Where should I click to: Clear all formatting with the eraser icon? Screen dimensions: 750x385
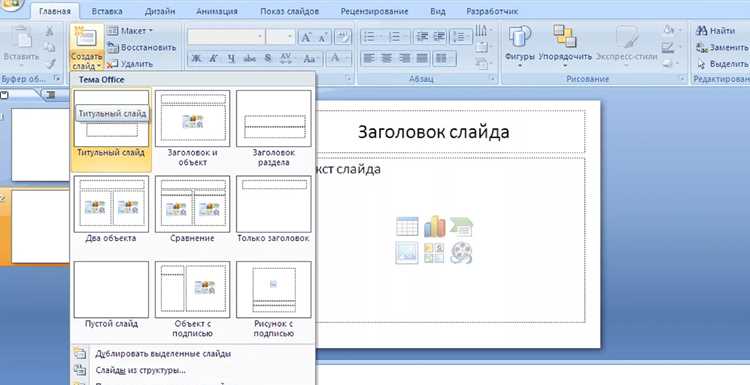point(343,37)
